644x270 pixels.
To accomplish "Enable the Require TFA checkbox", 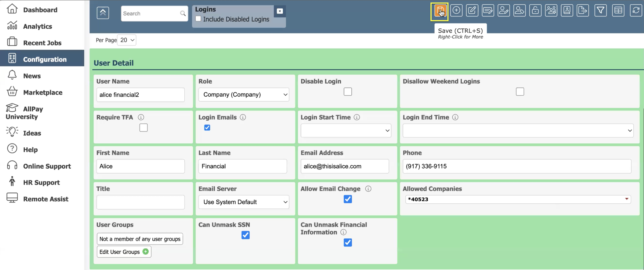I will pos(143,128).
